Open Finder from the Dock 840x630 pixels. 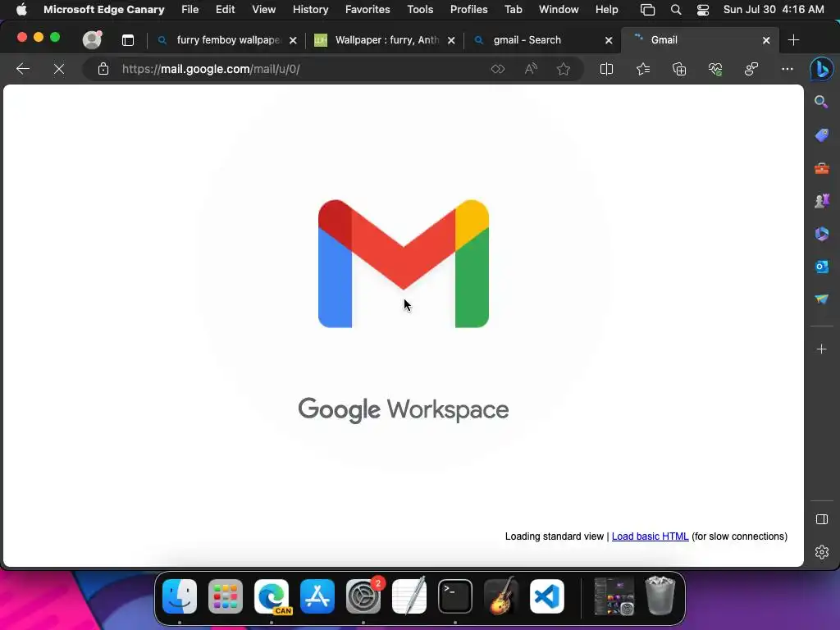coord(180,596)
